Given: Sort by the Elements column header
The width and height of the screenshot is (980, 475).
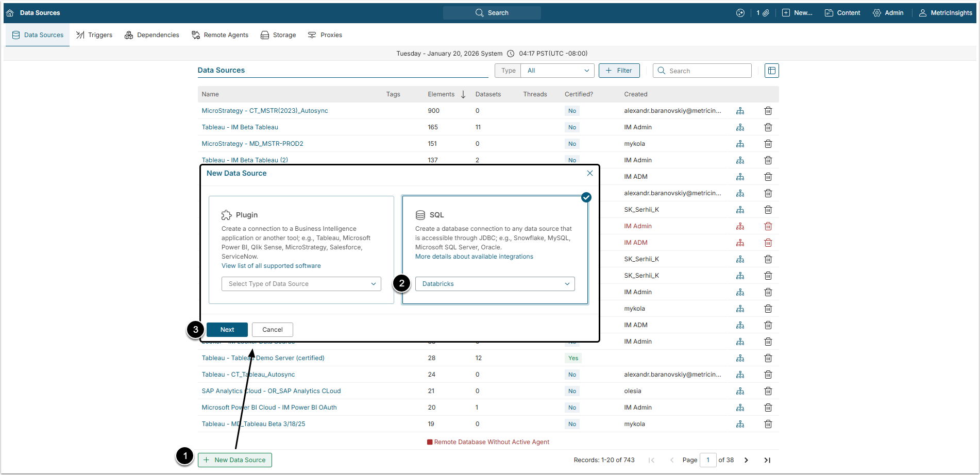Looking at the screenshot, I should pos(441,94).
